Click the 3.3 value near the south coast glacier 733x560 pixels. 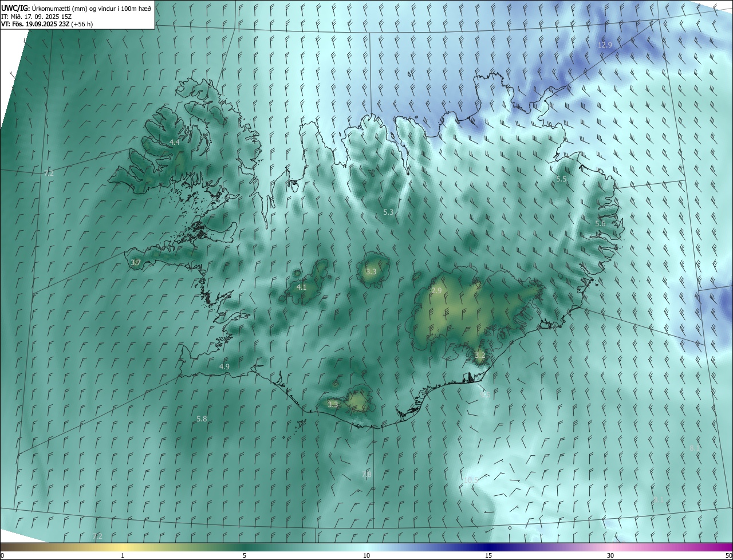click(x=333, y=404)
